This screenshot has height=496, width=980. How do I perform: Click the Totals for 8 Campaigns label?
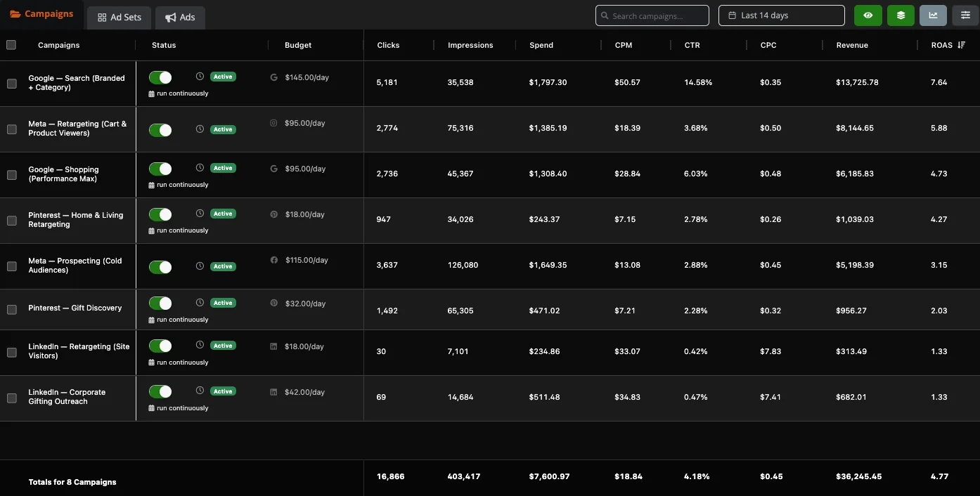point(72,482)
